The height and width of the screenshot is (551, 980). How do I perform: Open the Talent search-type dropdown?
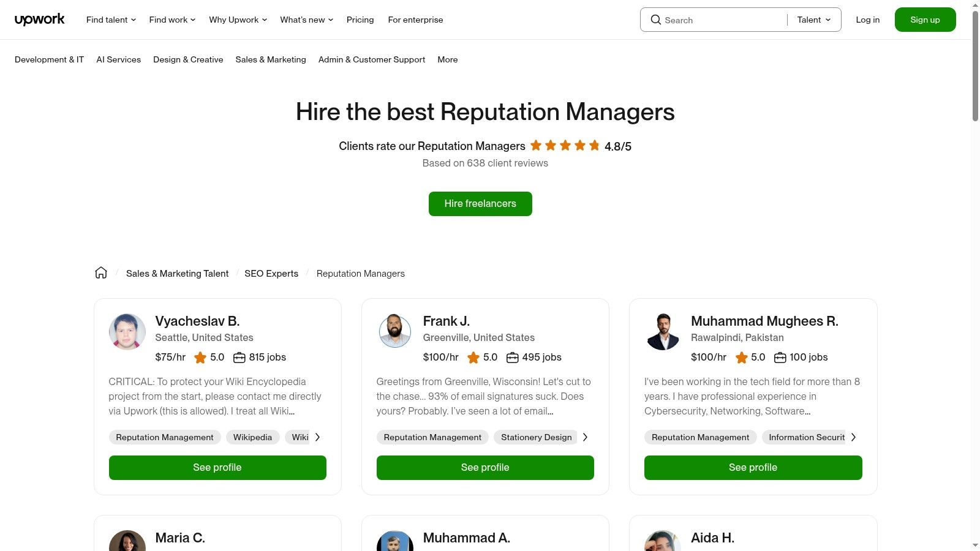tap(814, 20)
